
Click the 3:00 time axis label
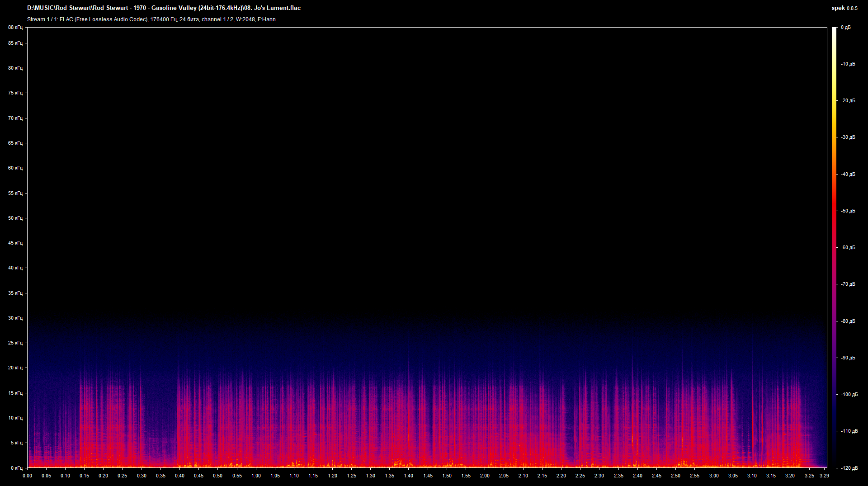(714, 476)
